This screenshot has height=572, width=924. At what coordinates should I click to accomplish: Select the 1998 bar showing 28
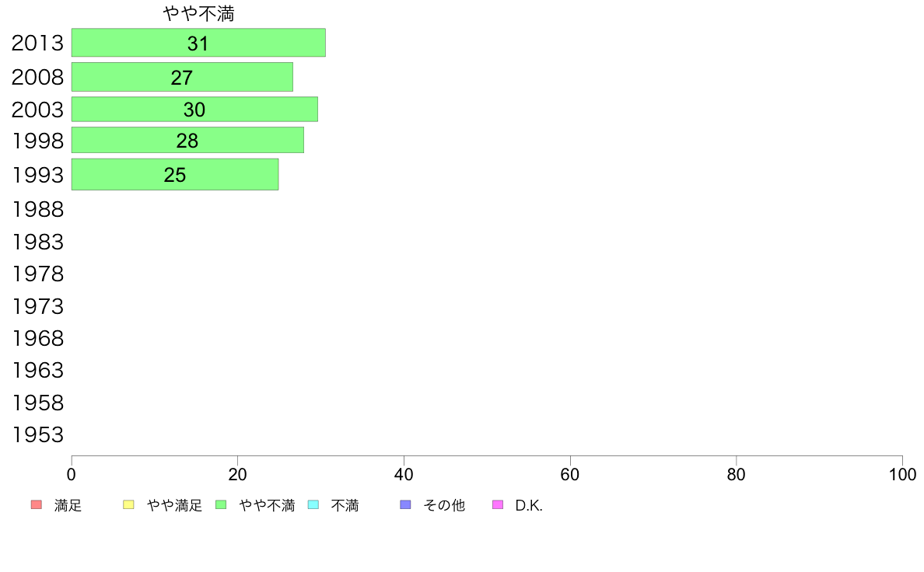pos(187,140)
